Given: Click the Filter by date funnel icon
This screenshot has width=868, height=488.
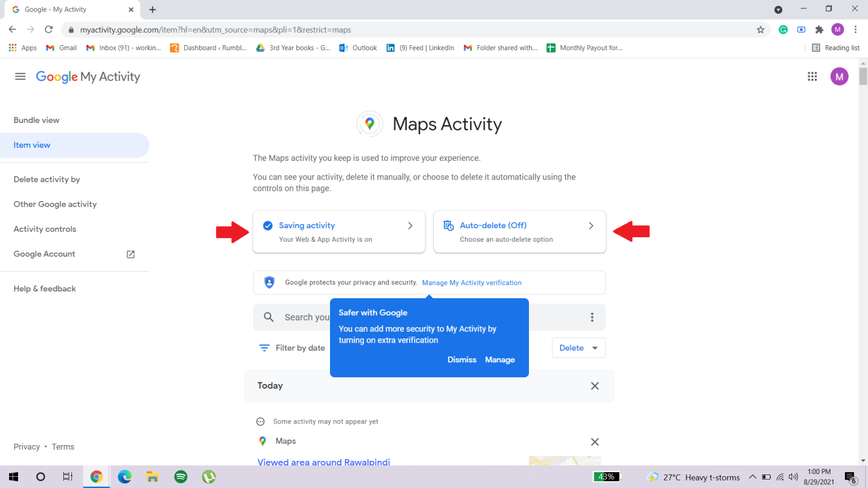Looking at the screenshot, I should point(264,347).
